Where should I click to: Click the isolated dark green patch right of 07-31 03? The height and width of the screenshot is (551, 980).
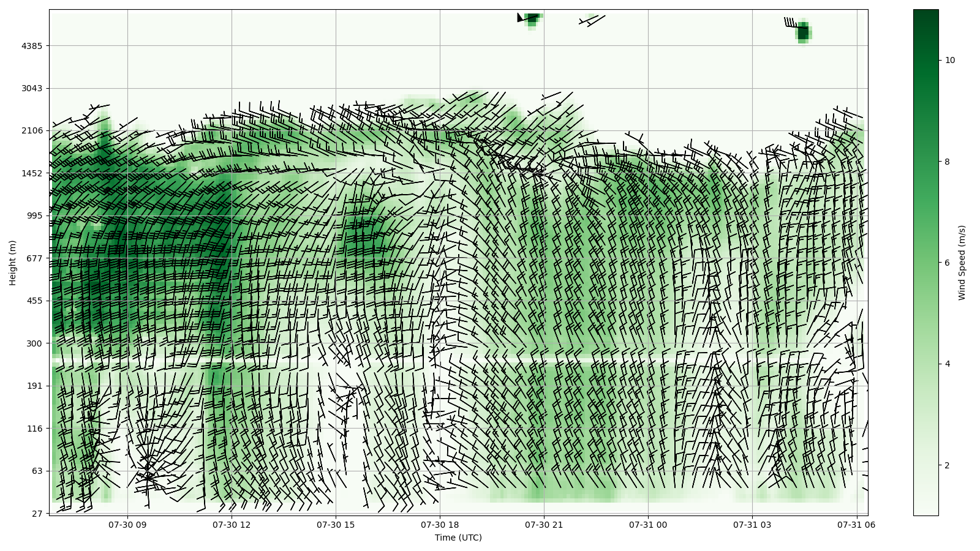pos(804,32)
